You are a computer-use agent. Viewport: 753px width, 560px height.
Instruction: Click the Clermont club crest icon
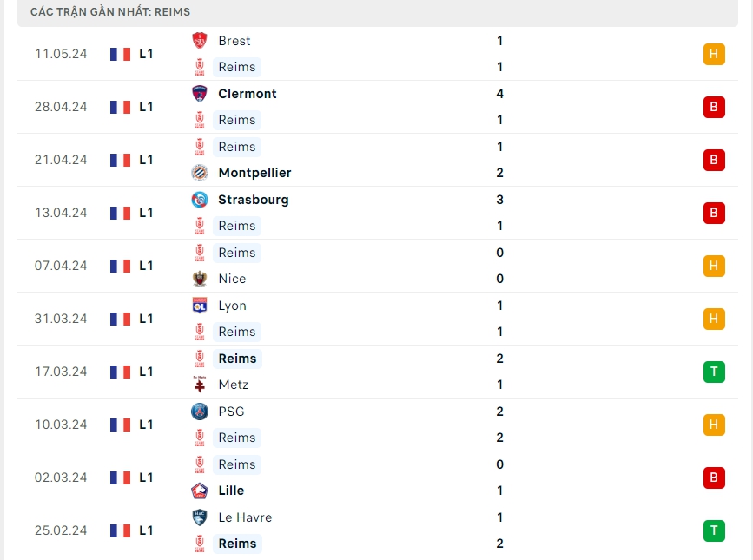click(x=200, y=94)
